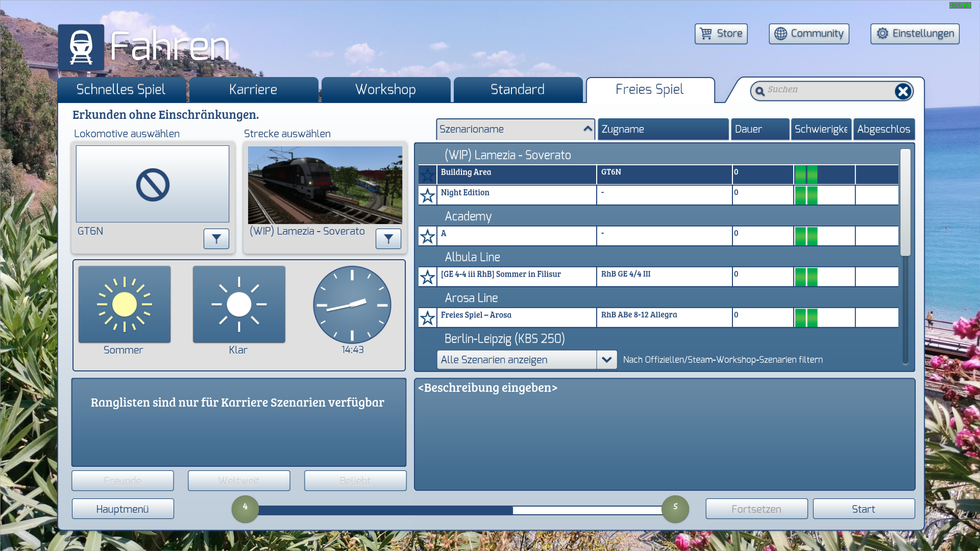The width and height of the screenshot is (980, 551).
Task: Return via the Hauptmenü button
Action: 122,509
